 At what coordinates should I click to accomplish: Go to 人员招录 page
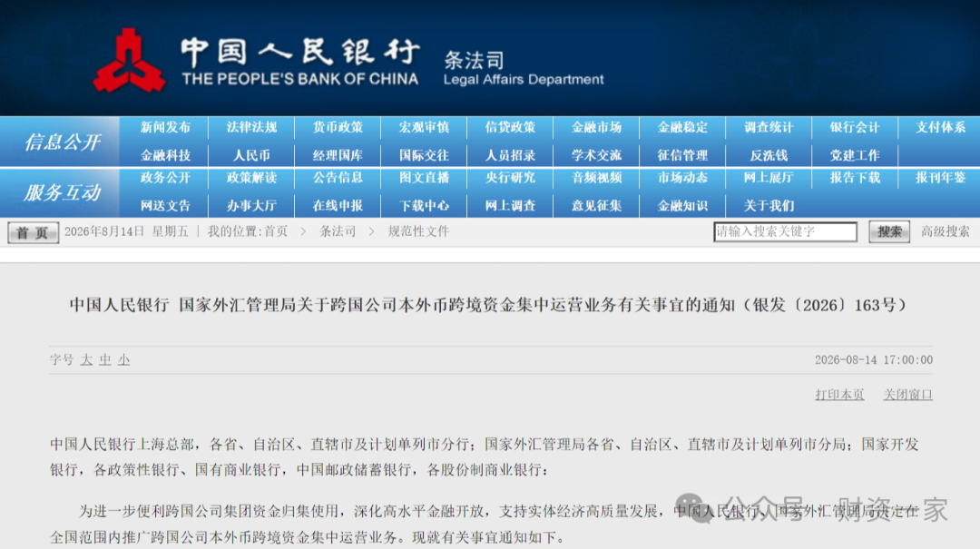(x=510, y=155)
